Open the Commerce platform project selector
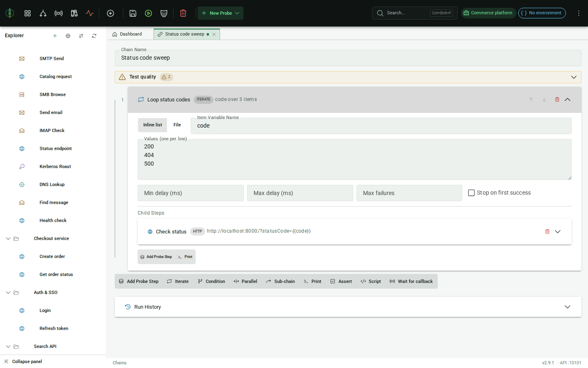Image resolution: width=588 pixels, height=368 pixels. (x=488, y=13)
